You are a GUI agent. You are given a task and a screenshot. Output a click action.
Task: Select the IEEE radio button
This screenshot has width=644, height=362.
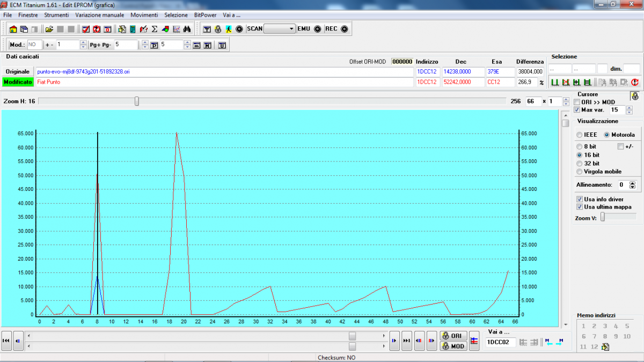[x=580, y=135]
